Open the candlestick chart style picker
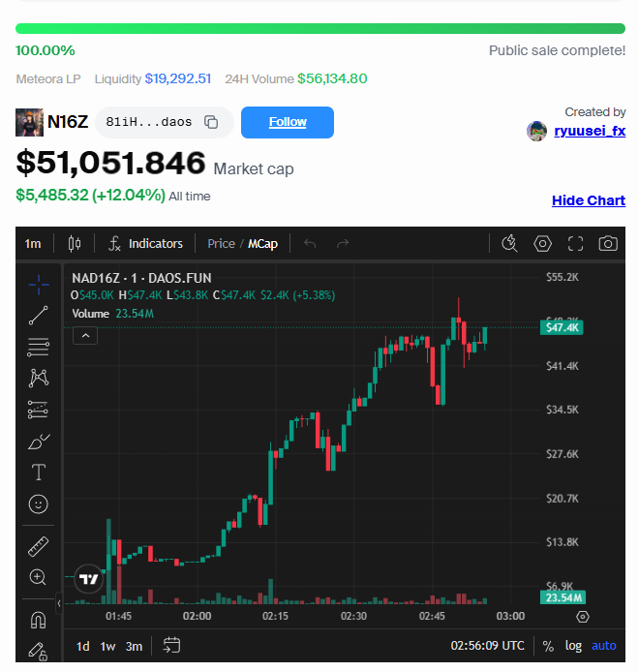Viewport: 639px width, 672px height. coord(75,243)
